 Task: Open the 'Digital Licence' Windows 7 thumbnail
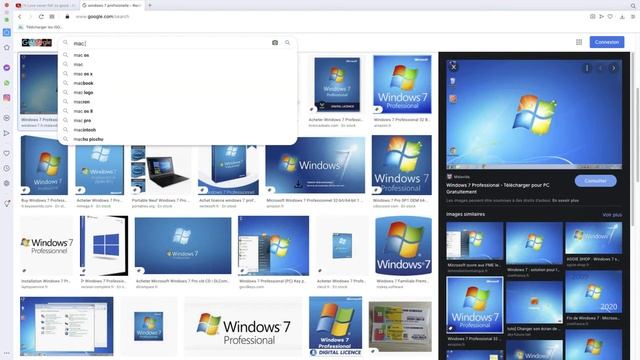pos(336,327)
